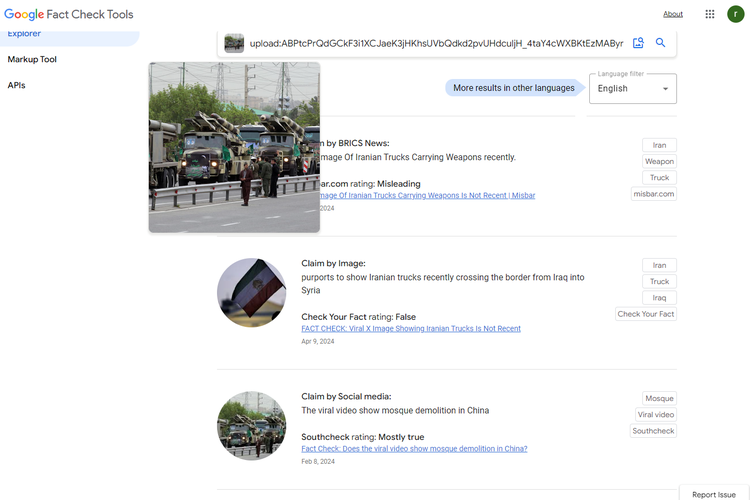This screenshot has width=750, height=500.
Task: Click the small uploaded image thumbnail in search bar
Action: pyautogui.click(x=234, y=43)
